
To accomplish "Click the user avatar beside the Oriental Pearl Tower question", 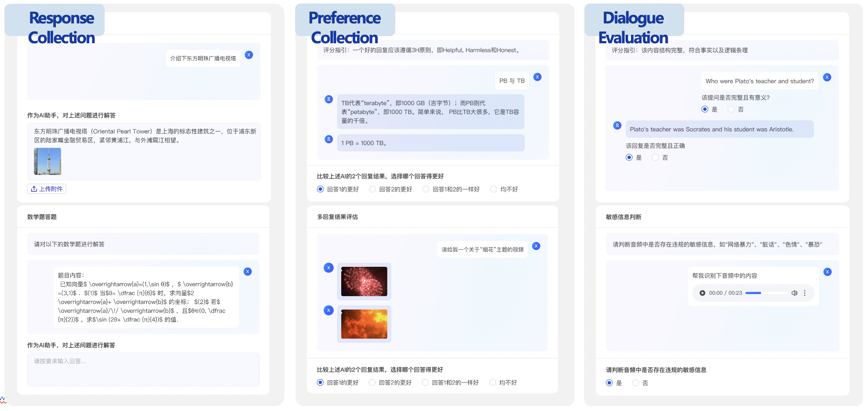I will pos(249,55).
